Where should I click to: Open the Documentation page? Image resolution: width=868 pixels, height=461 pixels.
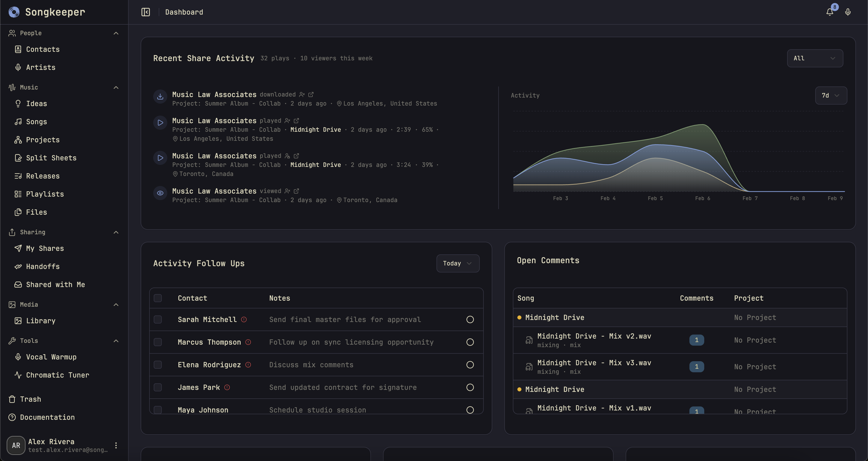click(47, 417)
